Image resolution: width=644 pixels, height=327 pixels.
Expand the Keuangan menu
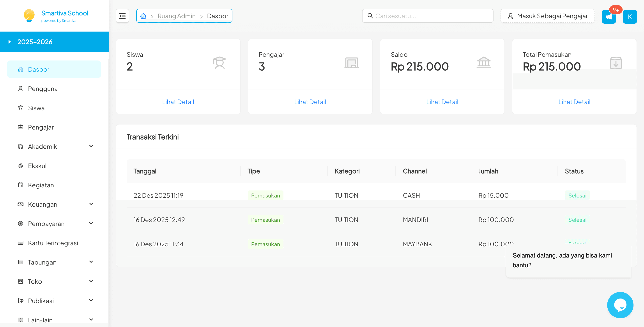pyautogui.click(x=91, y=204)
